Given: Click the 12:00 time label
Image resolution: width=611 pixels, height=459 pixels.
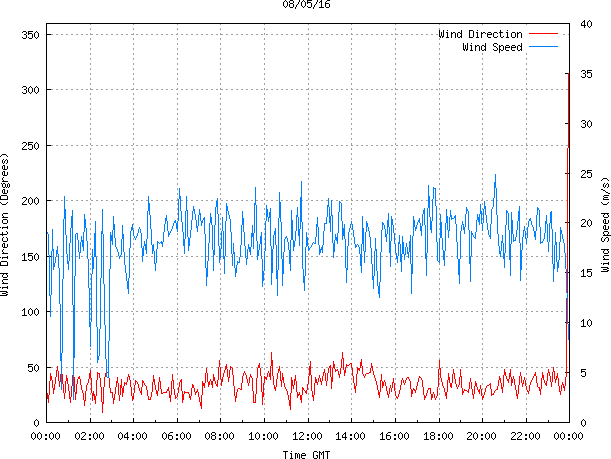Looking at the screenshot, I should click(x=308, y=436).
